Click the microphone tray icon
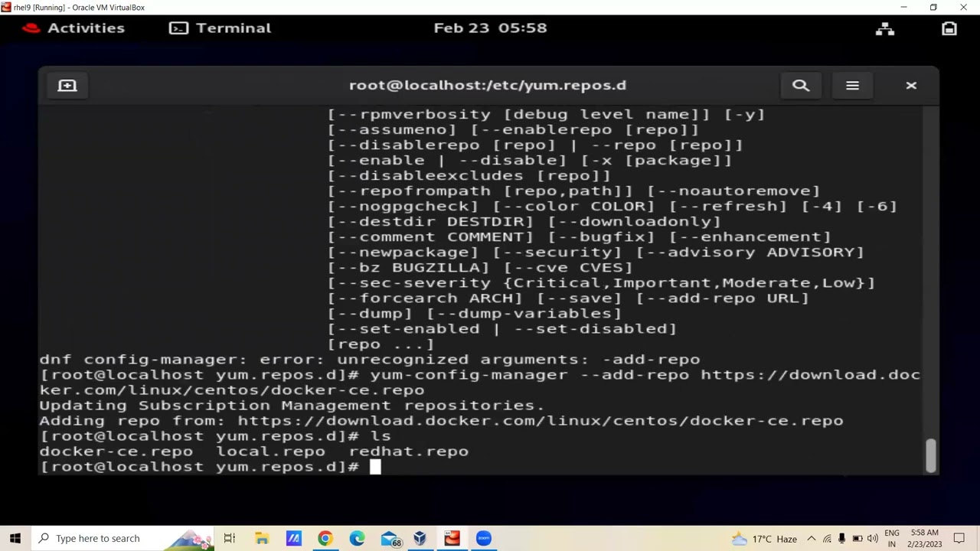Viewport: 980px width, 551px height. [841, 539]
